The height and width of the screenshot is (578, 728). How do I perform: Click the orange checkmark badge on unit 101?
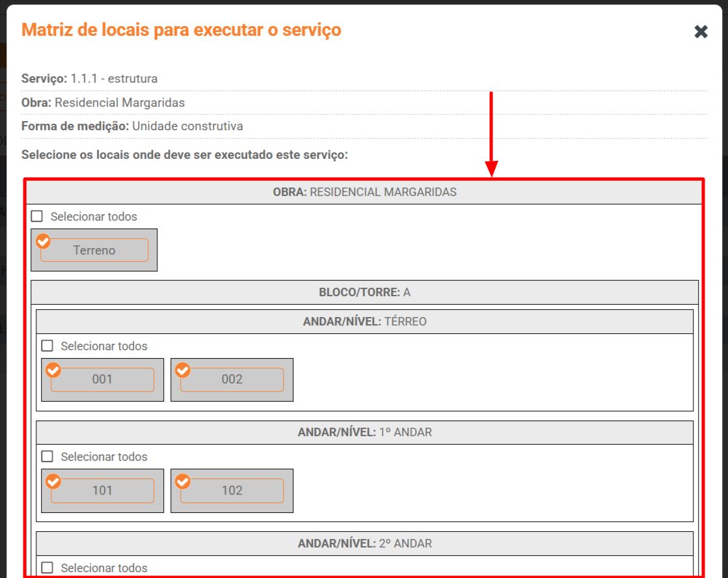point(53,482)
